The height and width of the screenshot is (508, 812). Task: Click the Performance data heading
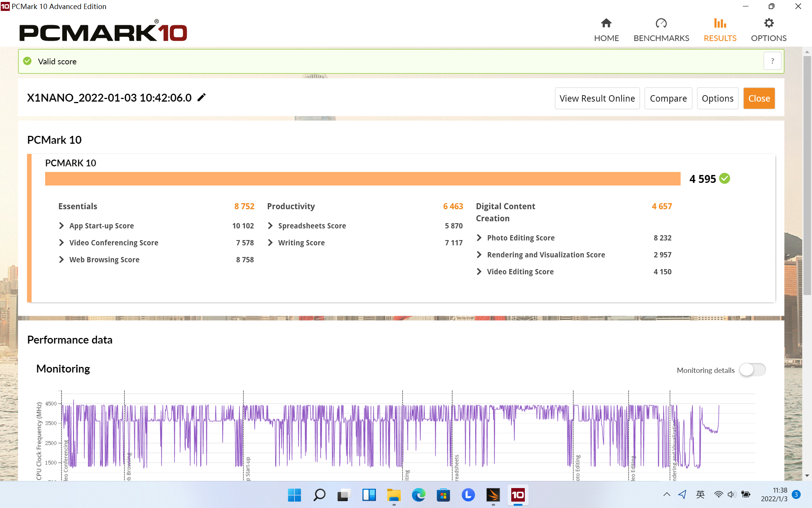70,340
